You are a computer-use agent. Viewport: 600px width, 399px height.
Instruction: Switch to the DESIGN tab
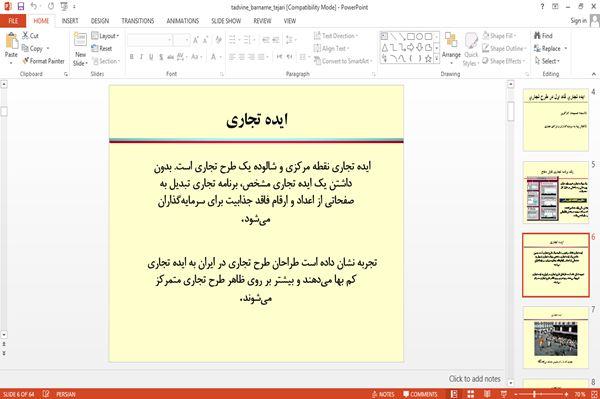[x=100, y=21]
